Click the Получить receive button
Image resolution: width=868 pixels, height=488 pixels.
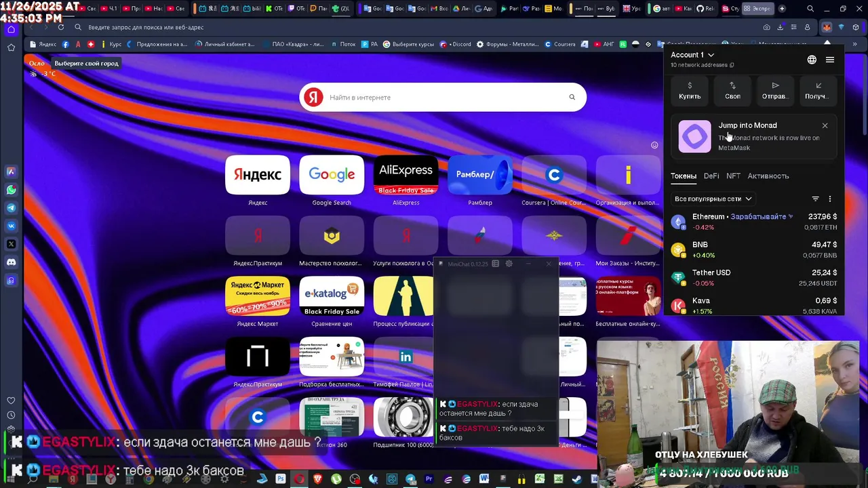818,91
